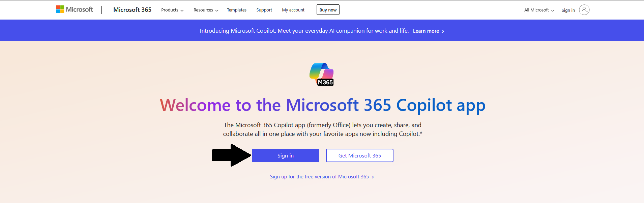The image size is (644, 203).
Task: Expand the Products dropdown menu
Action: tap(172, 10)
